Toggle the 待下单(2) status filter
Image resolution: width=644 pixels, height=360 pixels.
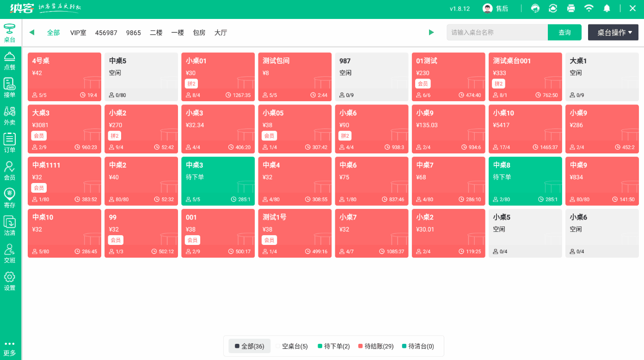coord(333,346)
